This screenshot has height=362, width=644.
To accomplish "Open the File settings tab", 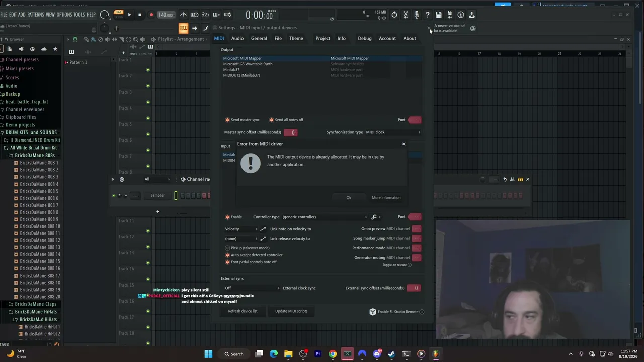I will pyautogui.click(x=278, y=38).
